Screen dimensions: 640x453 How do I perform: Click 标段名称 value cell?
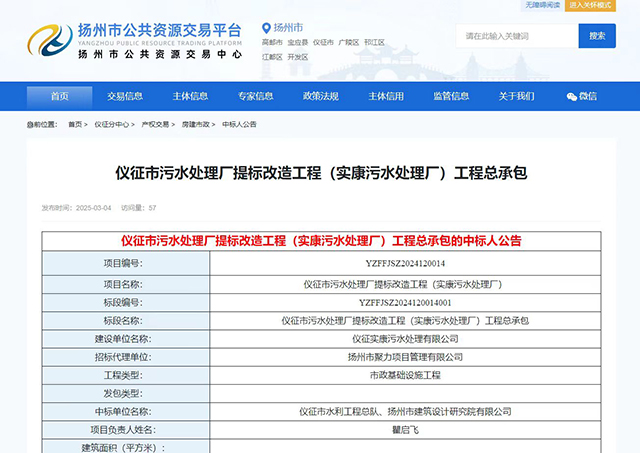405,321
